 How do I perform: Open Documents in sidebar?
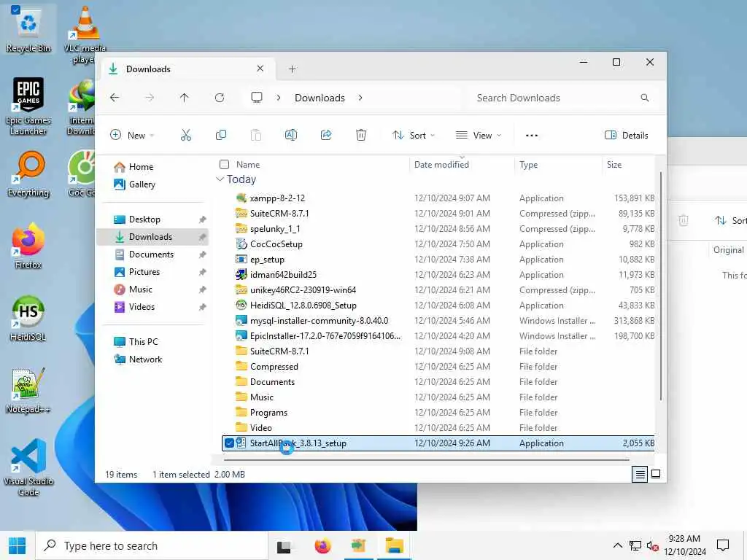(152, 254)
